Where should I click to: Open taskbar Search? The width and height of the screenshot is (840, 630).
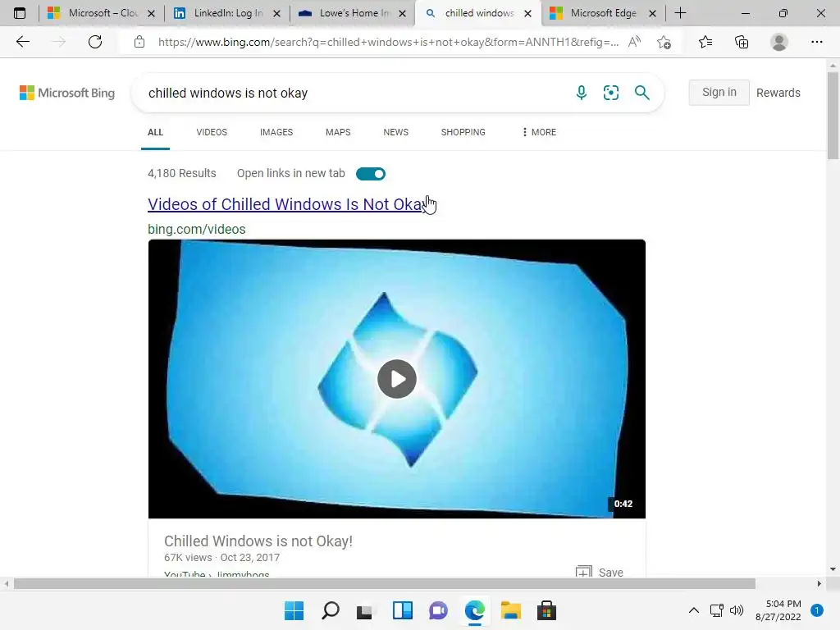[330, 610]
